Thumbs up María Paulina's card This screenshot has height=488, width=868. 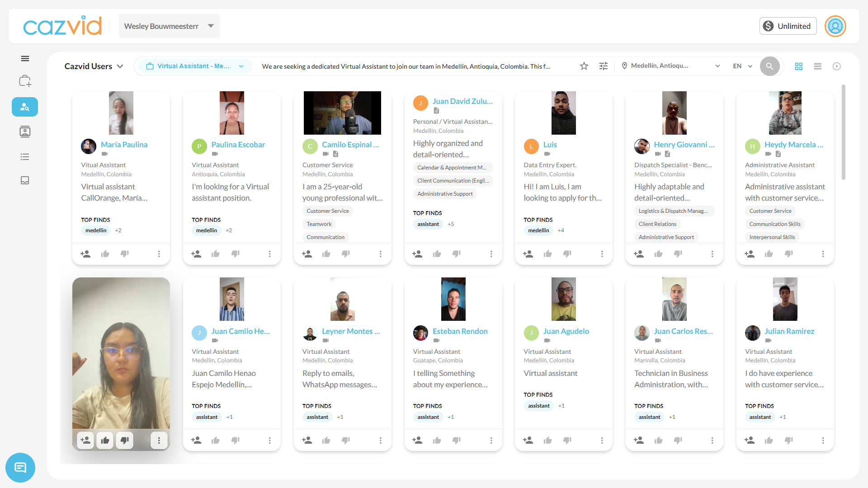tap(105, 254)
